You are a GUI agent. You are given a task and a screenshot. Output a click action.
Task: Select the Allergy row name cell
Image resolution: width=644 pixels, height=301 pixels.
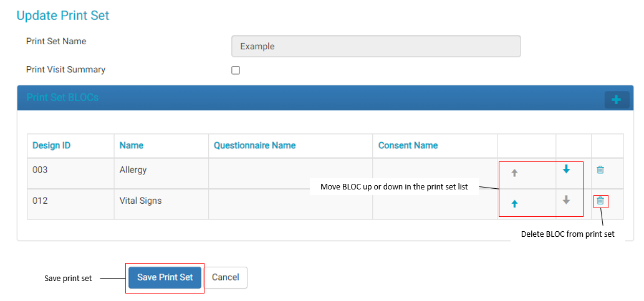(x=133, y=170)
